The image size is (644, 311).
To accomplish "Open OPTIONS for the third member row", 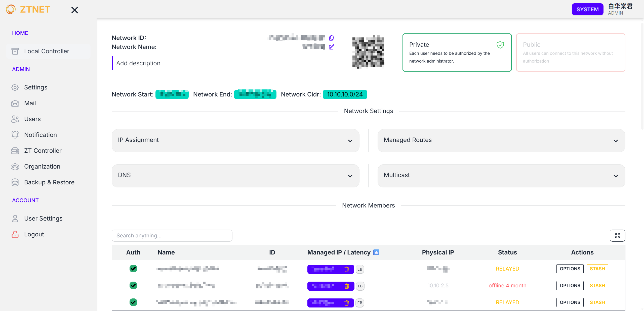I will coord(570,302).
